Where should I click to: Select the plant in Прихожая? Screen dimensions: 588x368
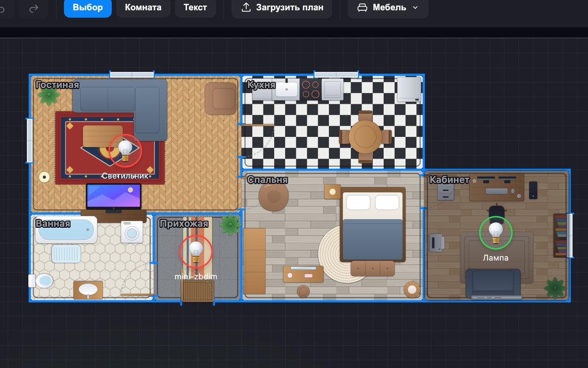(x=230, y=224)
